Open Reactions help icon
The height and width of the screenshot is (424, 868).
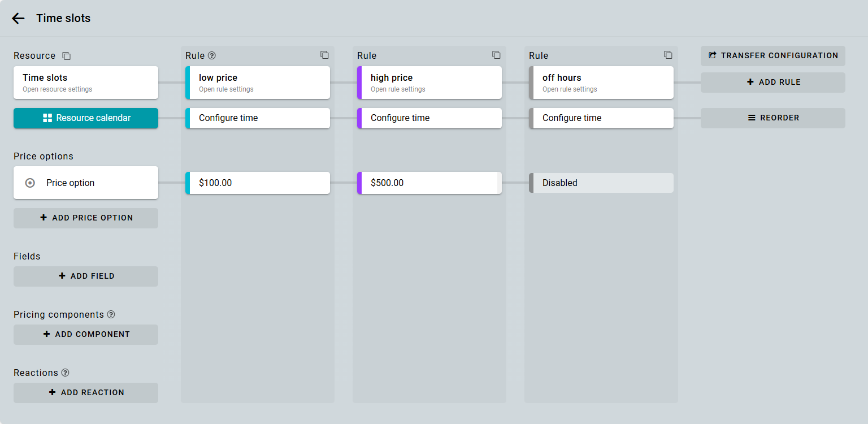[66, 373]
